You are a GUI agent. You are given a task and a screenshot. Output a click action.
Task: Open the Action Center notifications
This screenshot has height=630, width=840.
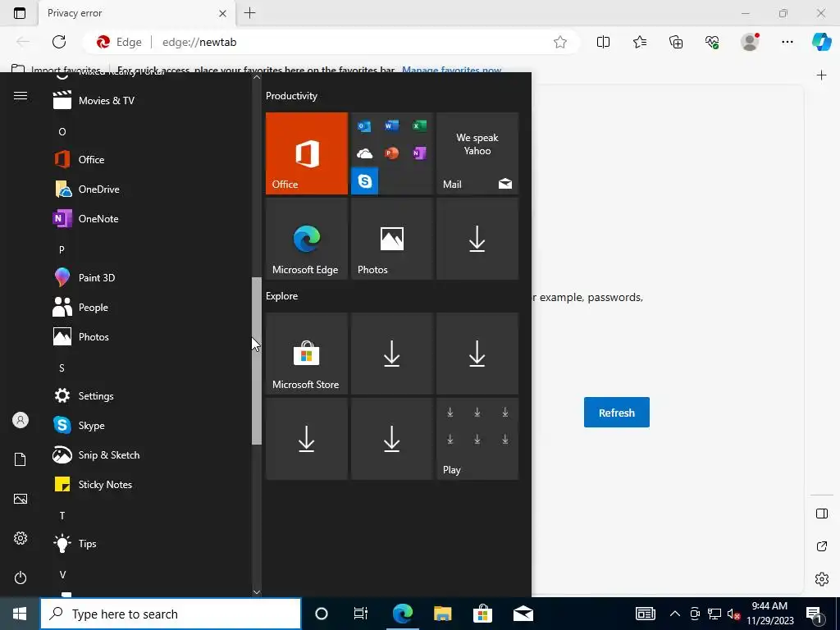[814, 614]
